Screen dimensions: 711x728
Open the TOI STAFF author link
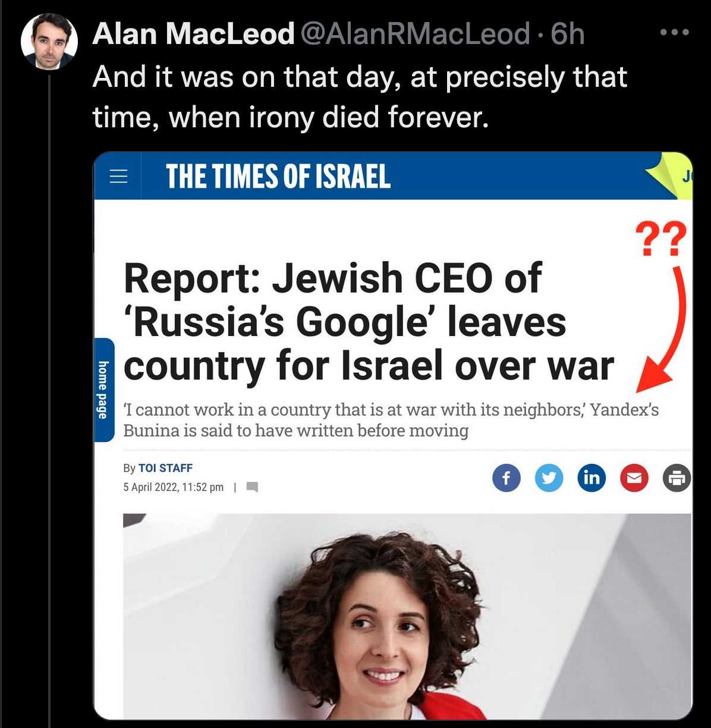[x=165, y=468]
